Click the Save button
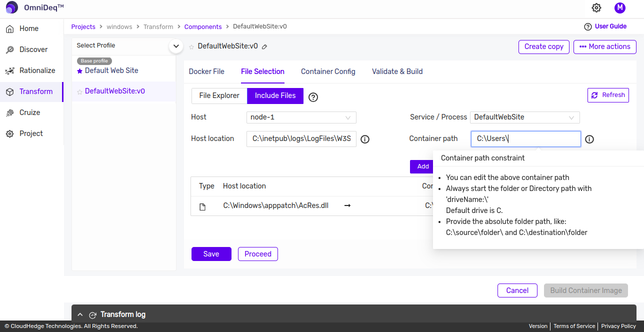 (211, 254)
